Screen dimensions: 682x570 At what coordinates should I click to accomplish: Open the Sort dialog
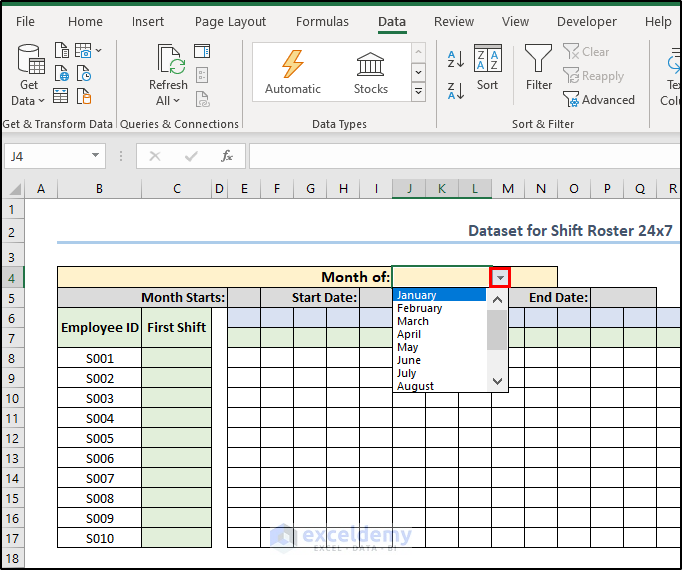(x=488, y=67)
